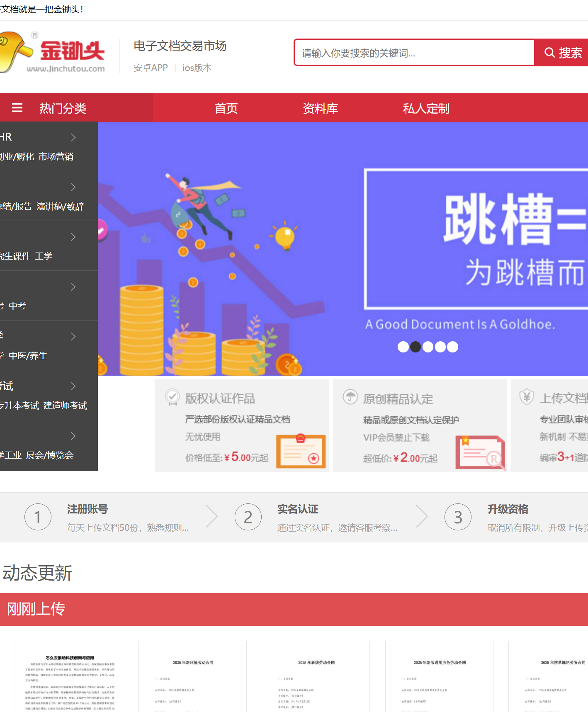Open the 中考 category link
Viewport: 588px width, 712px height.
(17, 306)
